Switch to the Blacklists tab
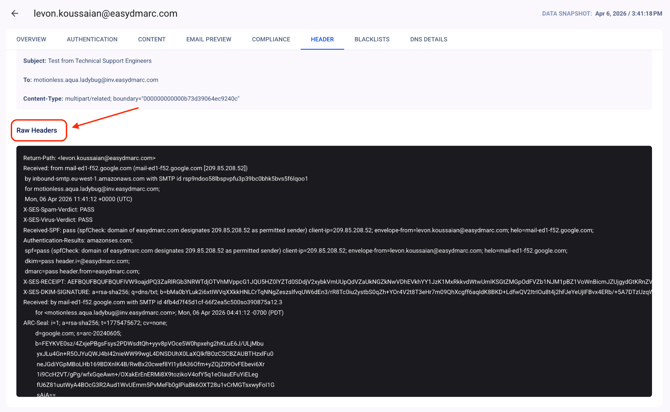 [x=372, y=40]
